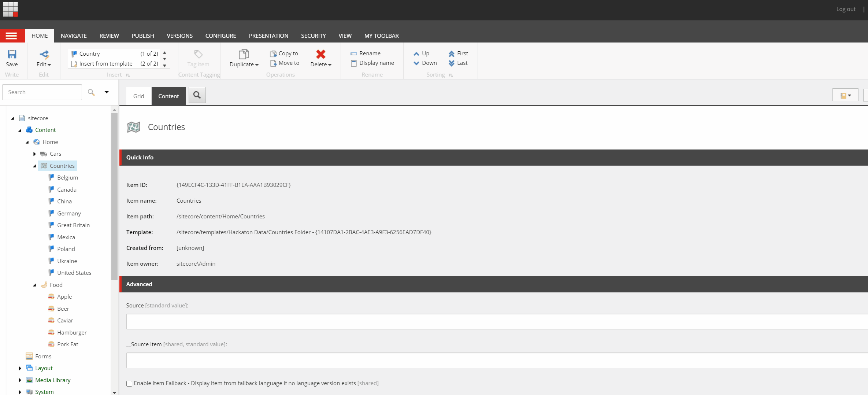
Task: Open the Edit dropdown in the ribbon
Action: 44,59
